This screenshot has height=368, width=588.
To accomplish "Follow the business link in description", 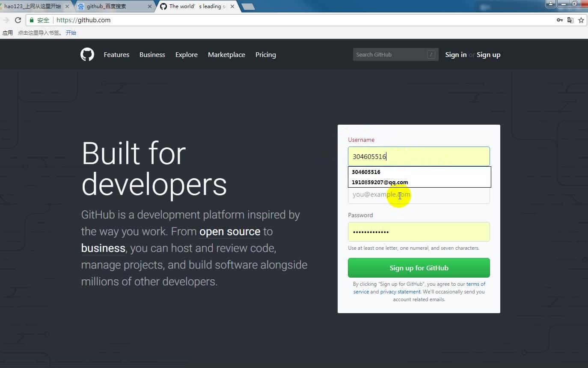I will click(x=103, y=248).
